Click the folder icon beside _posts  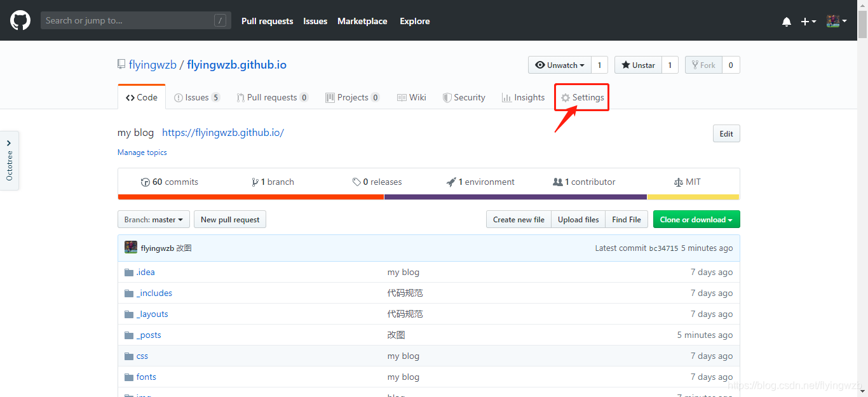[x=129, y=335]
